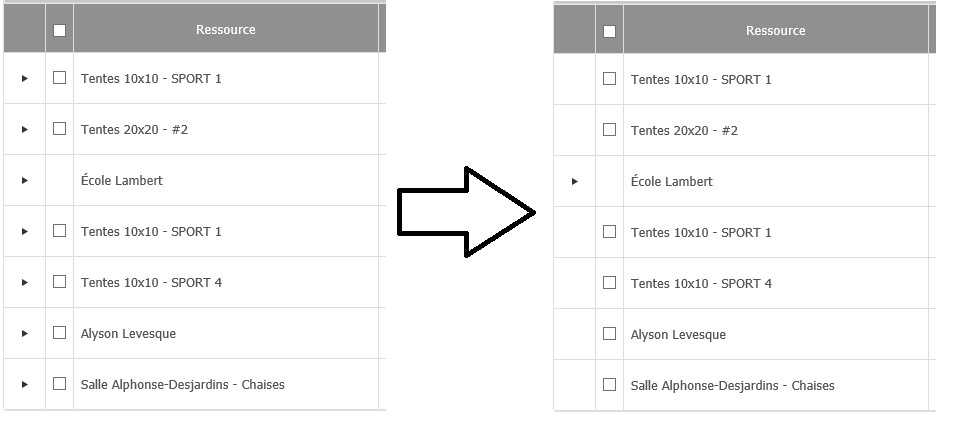Screen dimensions: 966x421
Task: Expand Alyson Levesque row in left grid
Action: [x=25, y=334]
